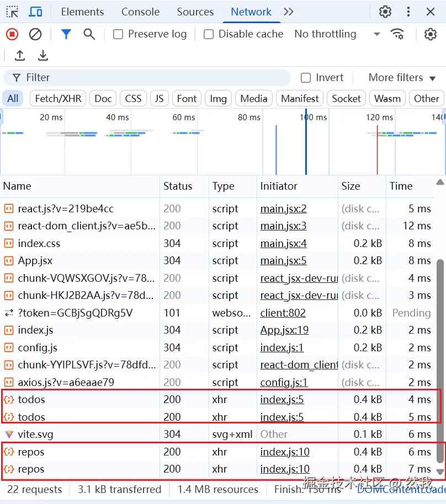
Task: Open initiator link App.jsx:19
Action: tap(284, 330)
